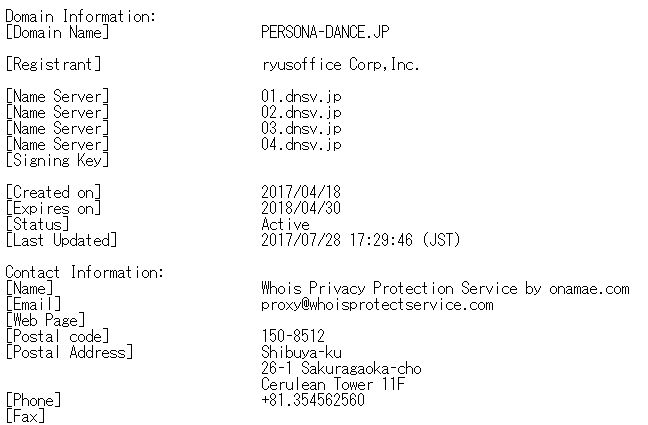The image size is (648, 425).
Task: Click the proxy@whoisprotectservice.com email address
Action: point(377,304)
